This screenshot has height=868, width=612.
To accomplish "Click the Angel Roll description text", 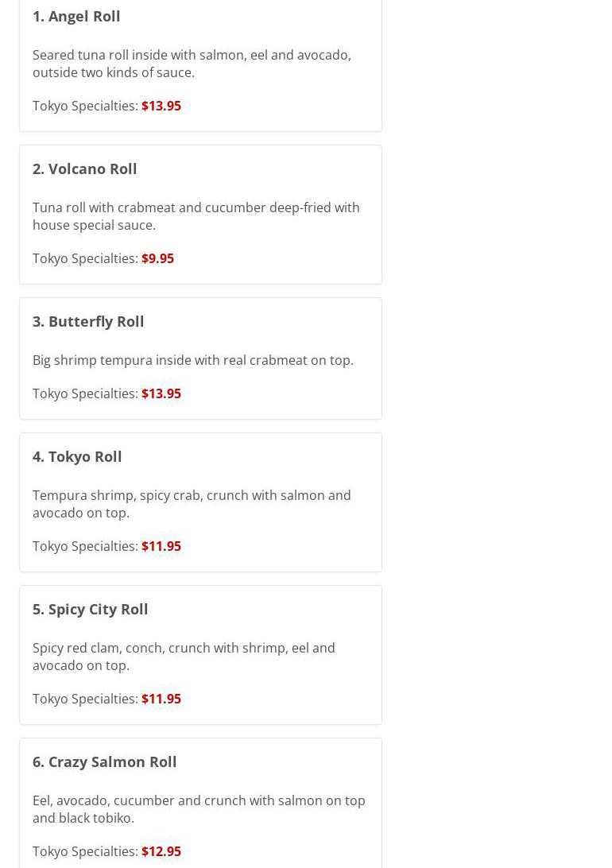I will click(x=192, y=64).
